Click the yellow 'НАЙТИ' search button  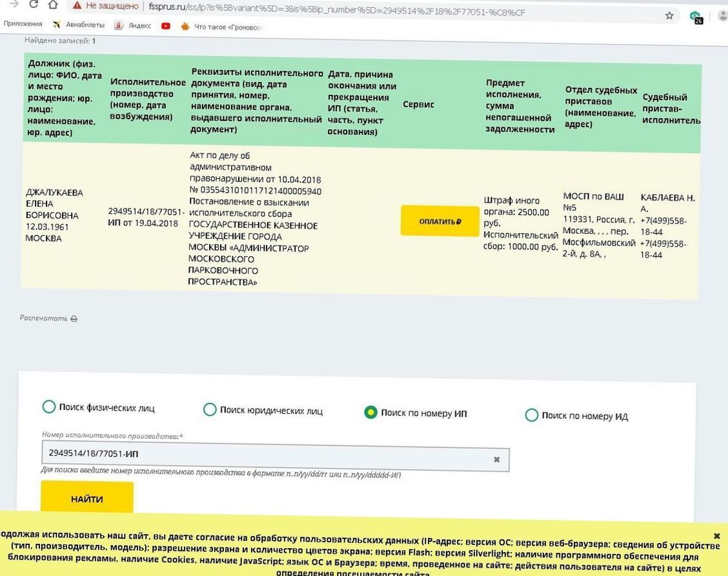(x=87, y=498)
